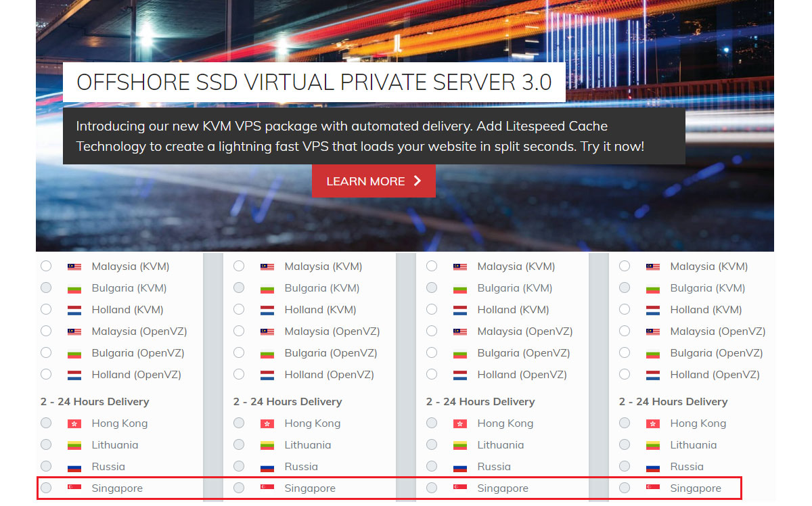Select Malaysia (KVM) radio in first column

point(46,266)
